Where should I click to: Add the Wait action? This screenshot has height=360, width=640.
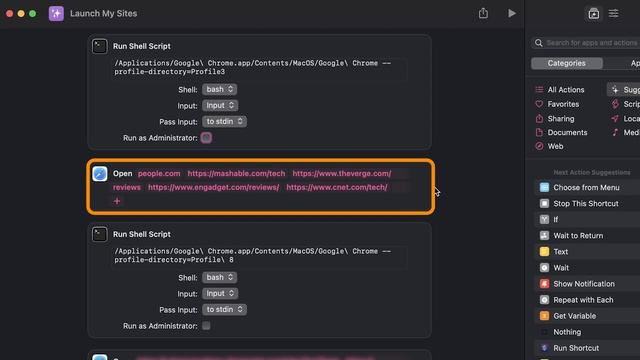click(587, 268)
